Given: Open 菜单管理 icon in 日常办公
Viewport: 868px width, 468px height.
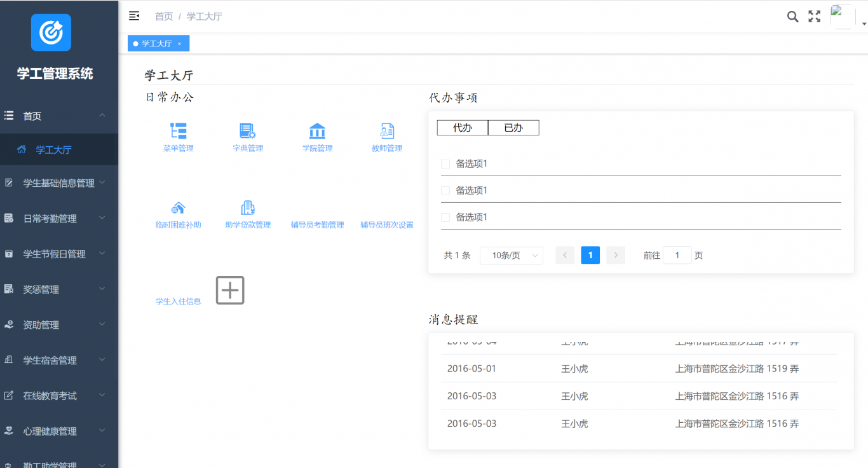Looking at the screenshot, I should (179, 131).
